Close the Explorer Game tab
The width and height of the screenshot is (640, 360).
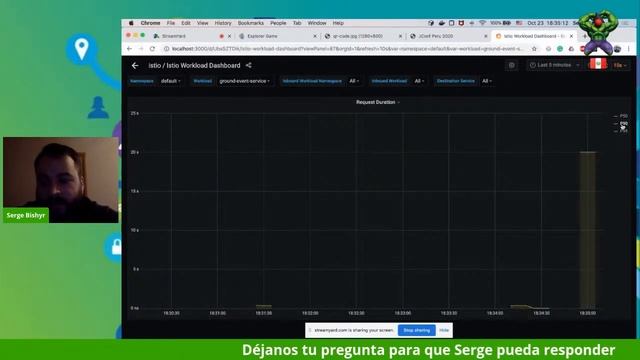coord(315,36)
